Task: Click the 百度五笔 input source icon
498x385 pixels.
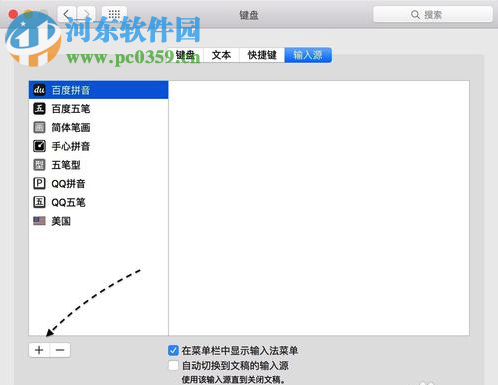Action: 39,108
